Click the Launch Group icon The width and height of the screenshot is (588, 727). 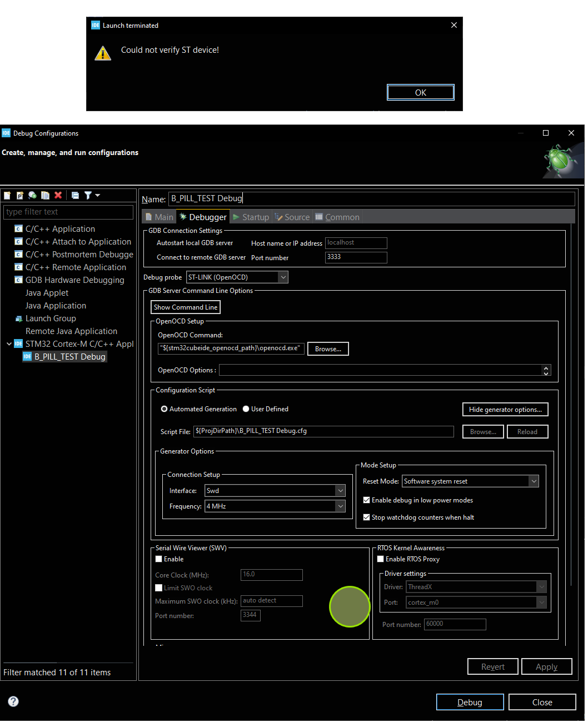pyautogui.click(x=18, y=319)
